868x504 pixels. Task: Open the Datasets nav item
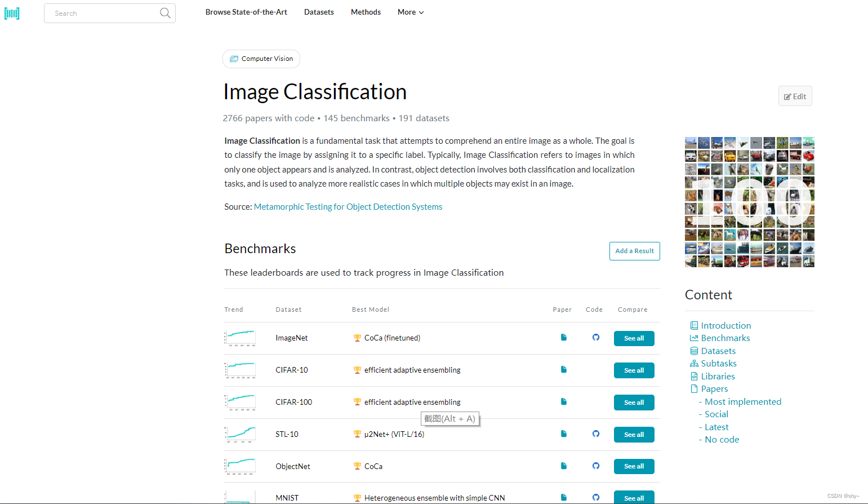[x=319, y=12]
